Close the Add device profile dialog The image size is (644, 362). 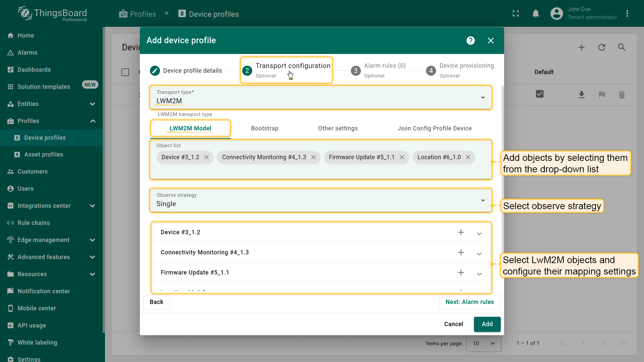point(490,41)
